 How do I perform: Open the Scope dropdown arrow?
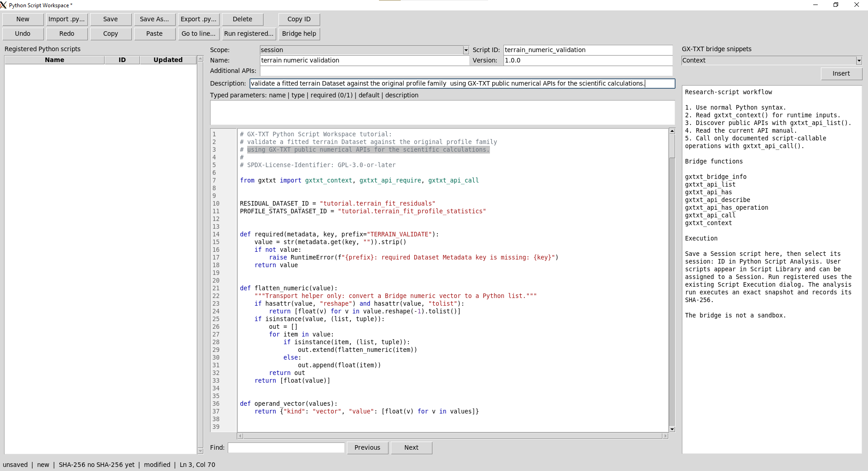(466, 50)
